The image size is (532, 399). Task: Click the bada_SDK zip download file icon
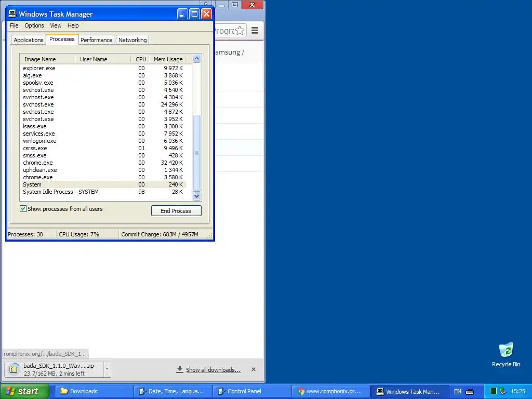(14, 369)
